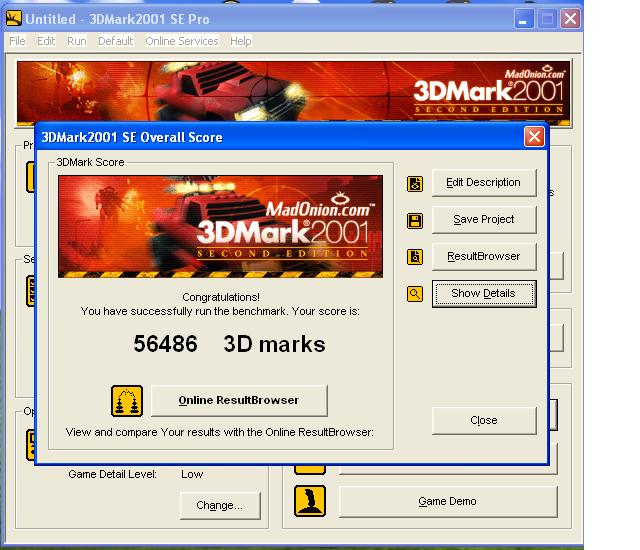This screenshot has width=640, height=550.
Task: Minimize the 3DMark2001 SE Pro window
Action: point(524,19)
